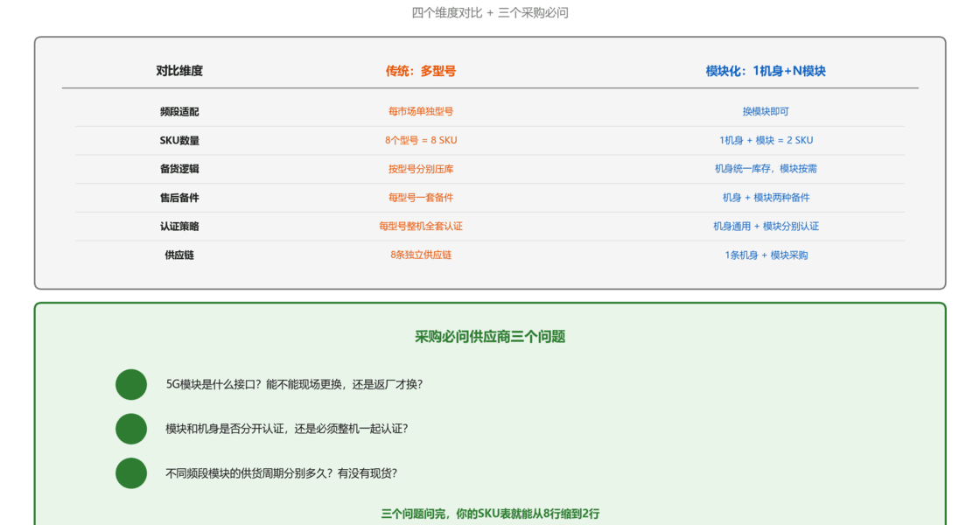Click the cell 1条机身 + 模块采购
The image size is (980, 525).
tap(766, 255)
